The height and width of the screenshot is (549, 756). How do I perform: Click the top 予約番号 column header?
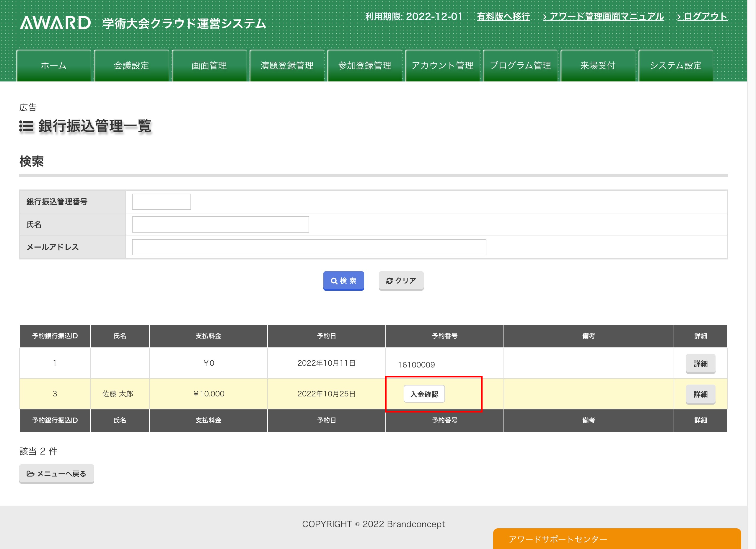(445, 336)
